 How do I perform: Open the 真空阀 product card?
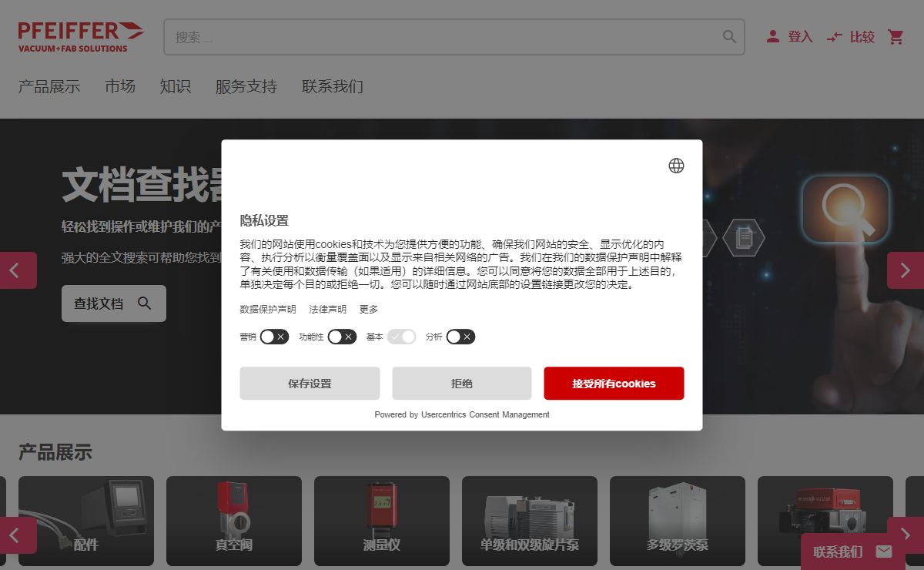point(234,521)
